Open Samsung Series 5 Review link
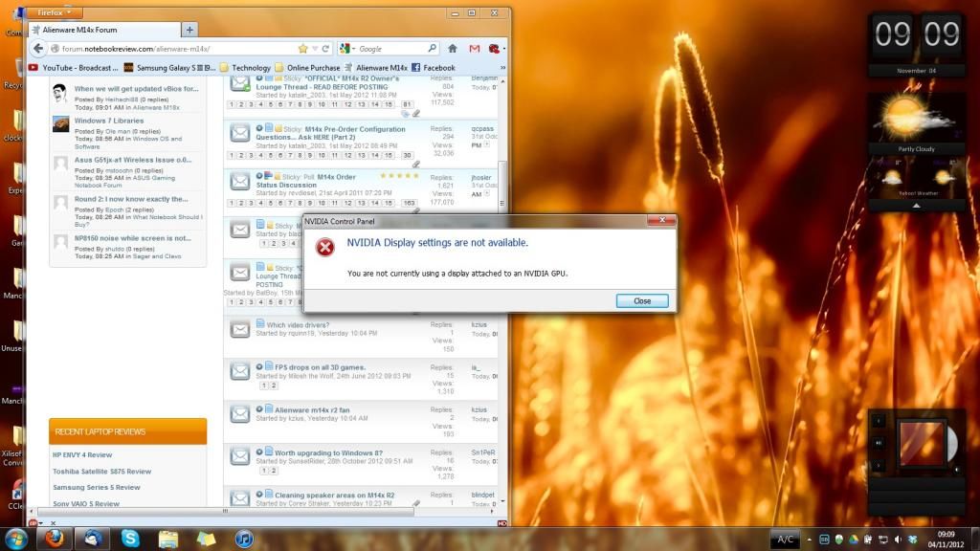The image size is (980, 551). pyautogui.click(x=97, y=487)
